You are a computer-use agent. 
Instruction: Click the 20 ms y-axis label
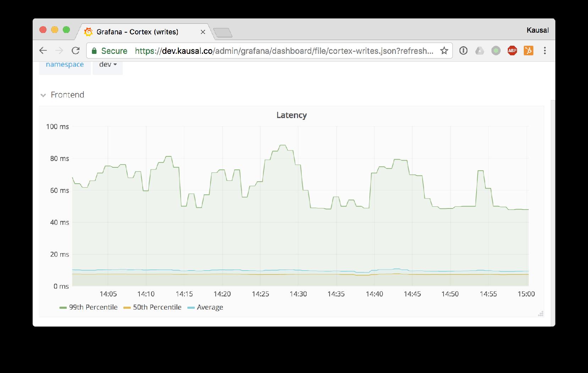[x=59, y=254]
